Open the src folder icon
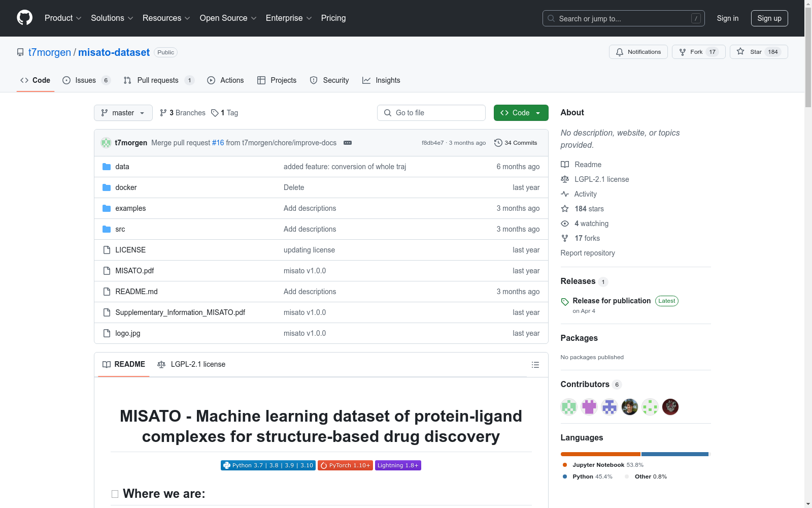The width and height of the screenshot is (812, 508). click(107, 229)
